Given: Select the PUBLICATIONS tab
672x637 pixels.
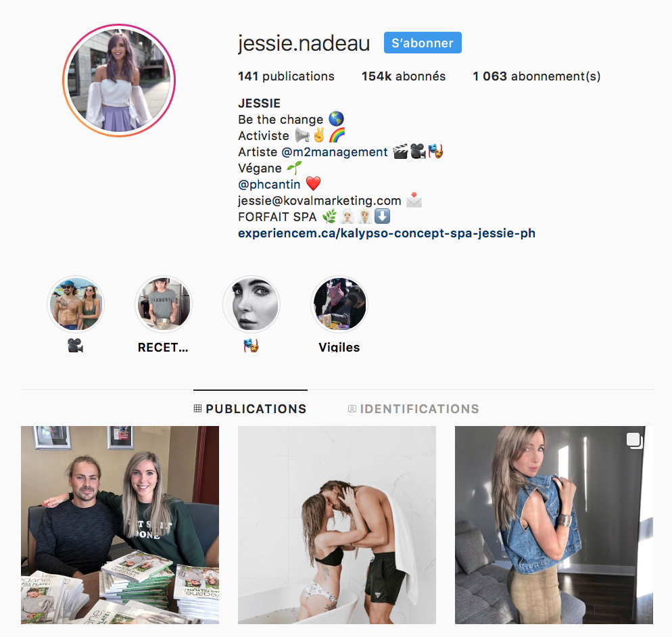Looking at the screenshot, I should coord(250,409).
